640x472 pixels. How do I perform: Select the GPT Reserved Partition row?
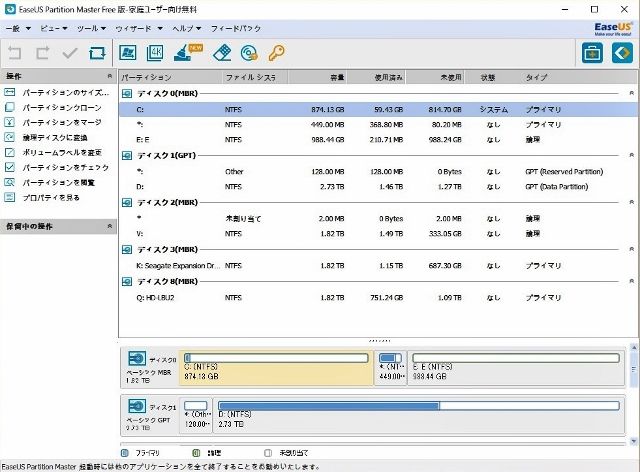(x=378, y=171)
